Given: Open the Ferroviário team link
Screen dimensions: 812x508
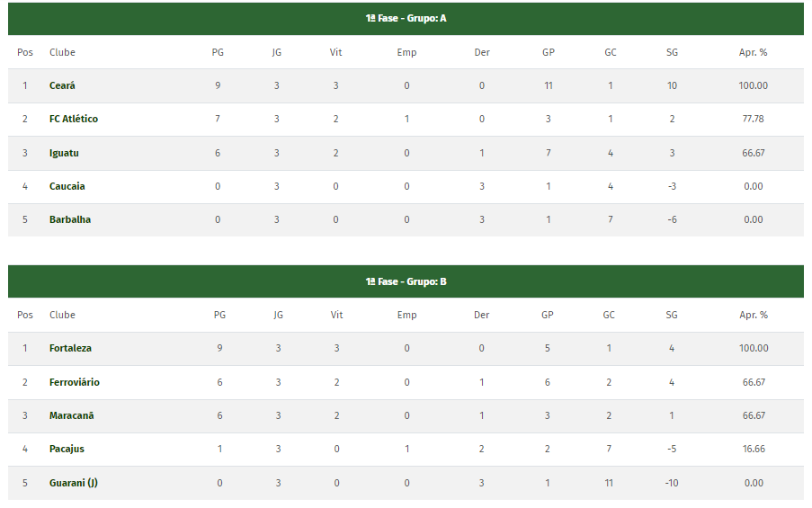Looking at the screenshot, I should click(x=75, y=382).
